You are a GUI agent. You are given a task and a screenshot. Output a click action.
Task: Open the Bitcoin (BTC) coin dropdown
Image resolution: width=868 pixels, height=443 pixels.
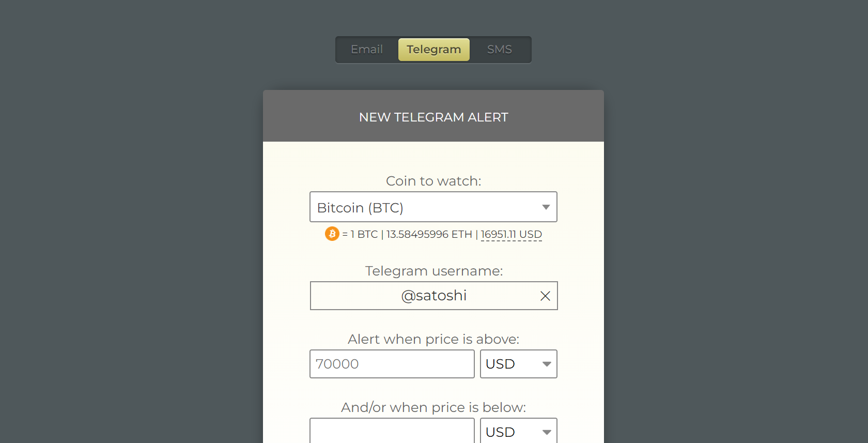click(x=433, y=207)
